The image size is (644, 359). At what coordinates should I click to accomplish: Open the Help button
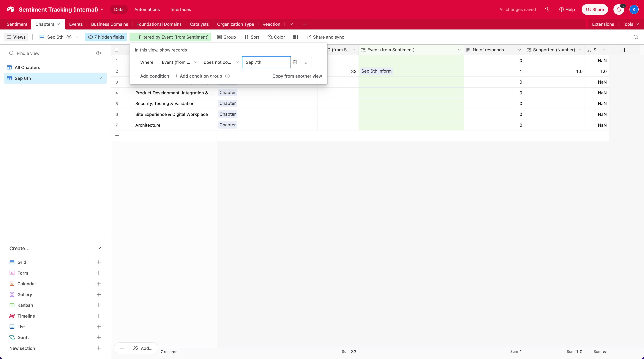click(x=567, y=10)
